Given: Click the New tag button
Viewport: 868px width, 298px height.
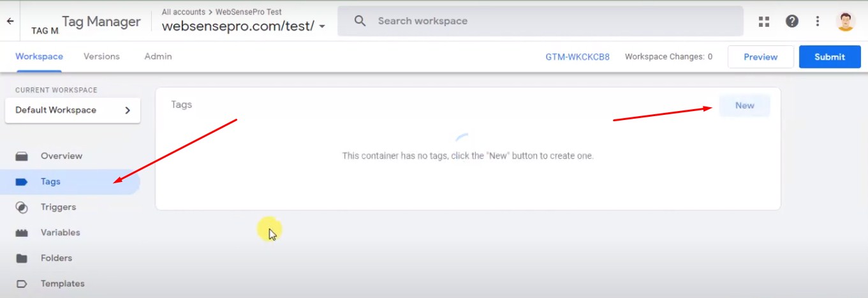Looking at the screenshot, I should [744, 105].
